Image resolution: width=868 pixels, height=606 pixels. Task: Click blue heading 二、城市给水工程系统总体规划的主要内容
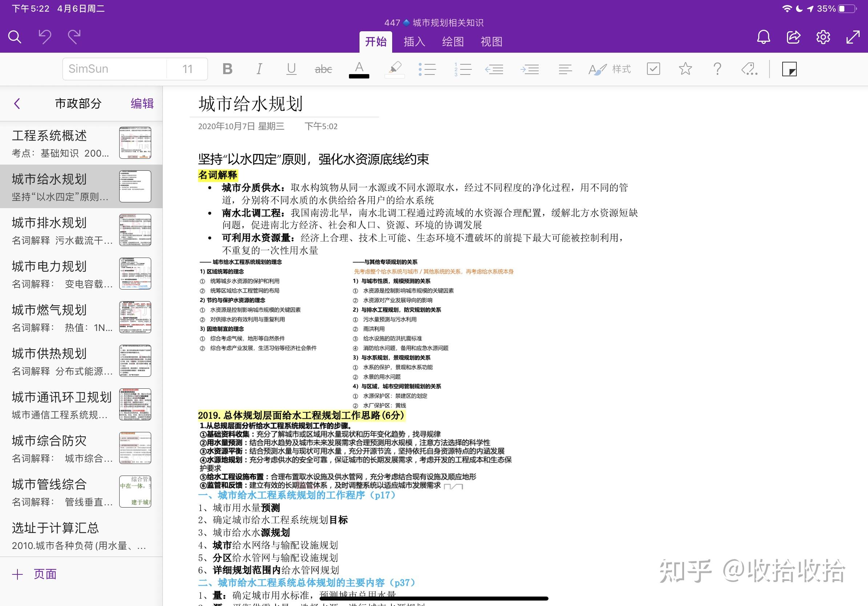(x=306, y=583)
